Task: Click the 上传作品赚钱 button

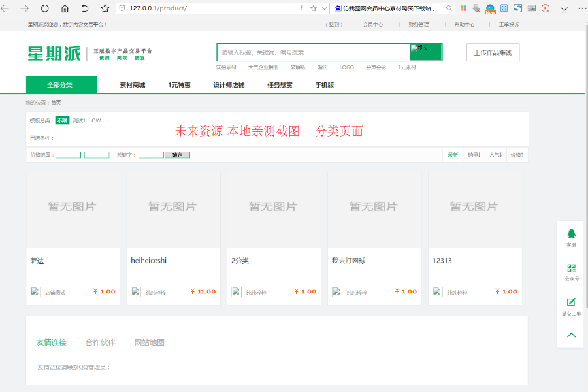Action: tap(493, 52)
